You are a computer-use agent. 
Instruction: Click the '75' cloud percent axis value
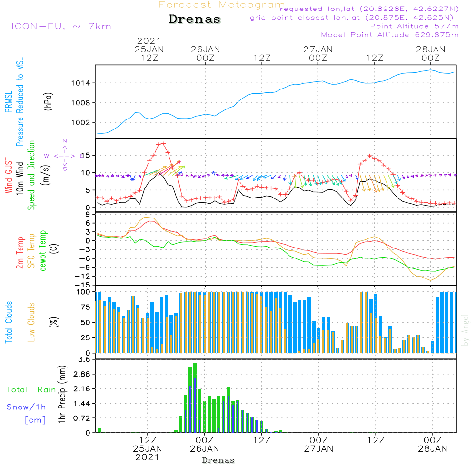coord(86,307)
